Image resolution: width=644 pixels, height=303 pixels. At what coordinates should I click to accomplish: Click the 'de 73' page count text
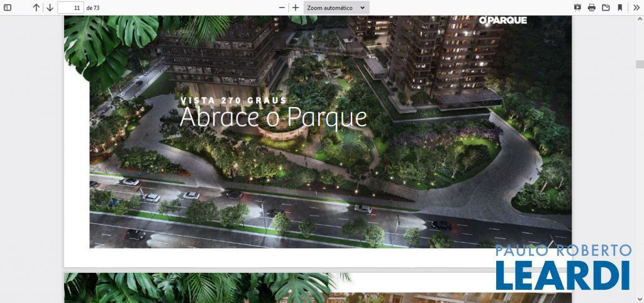(93, 8)
